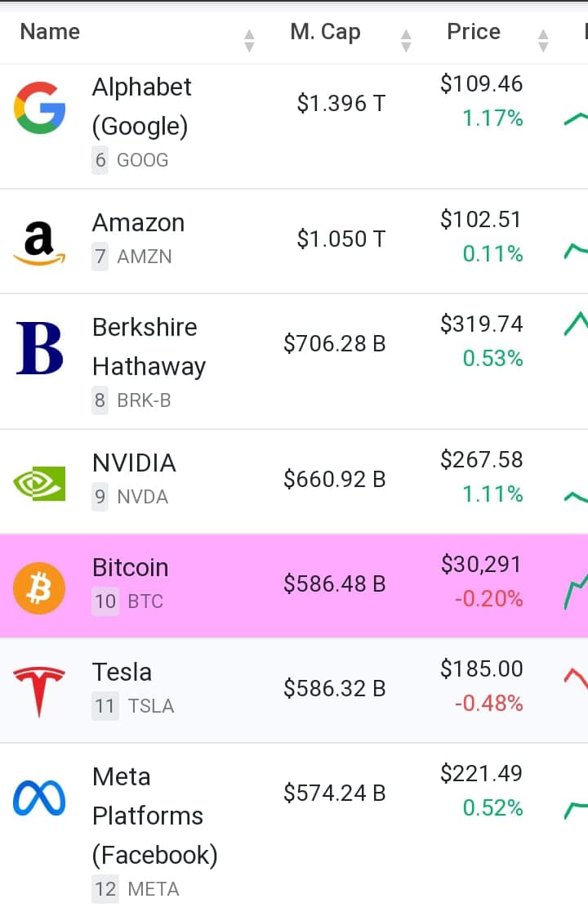Image resolution: width=588 pixels, height=912 pixels.
Task: Click the Google logo icon
Action: click(39, 108)
